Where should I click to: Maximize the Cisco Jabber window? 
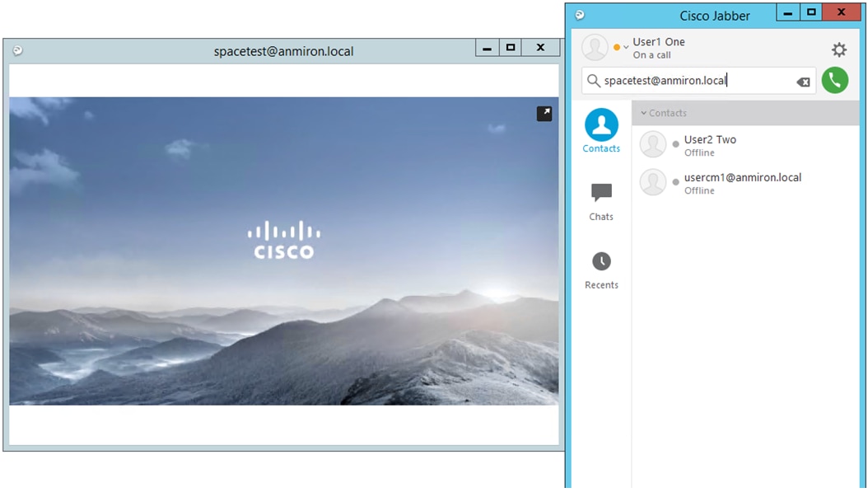pyautogui.click(x=811, y=12)
